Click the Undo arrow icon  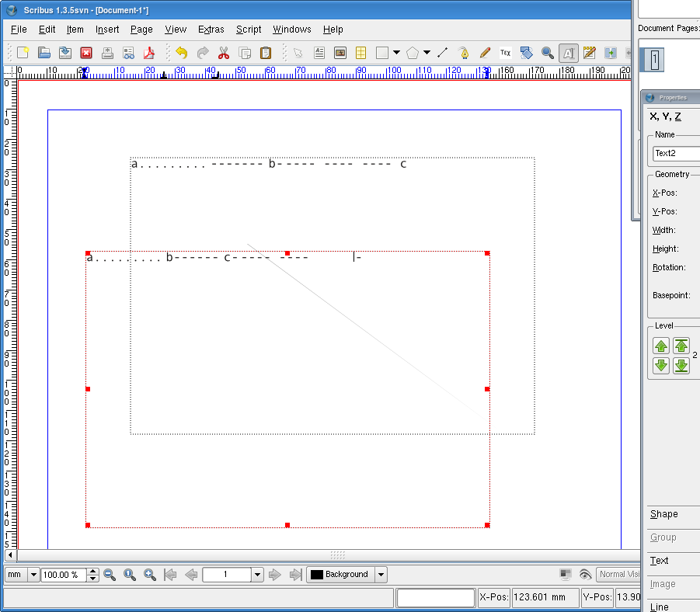coord(182,53)
